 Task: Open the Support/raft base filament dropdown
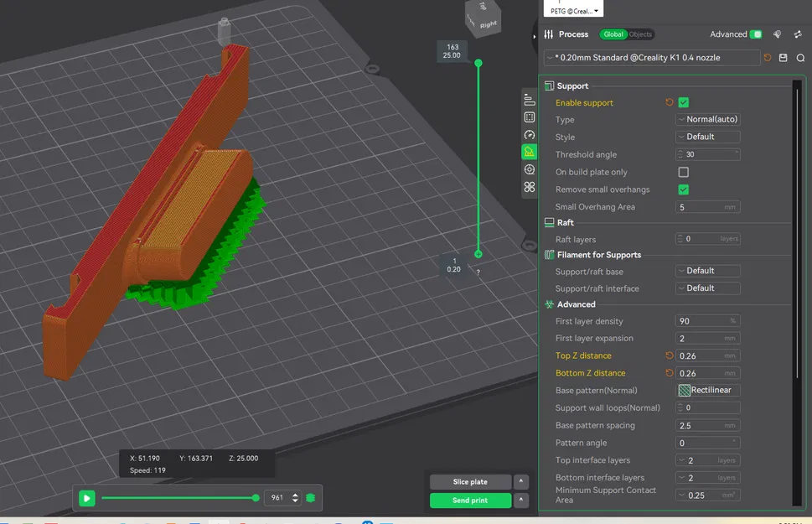707,271
